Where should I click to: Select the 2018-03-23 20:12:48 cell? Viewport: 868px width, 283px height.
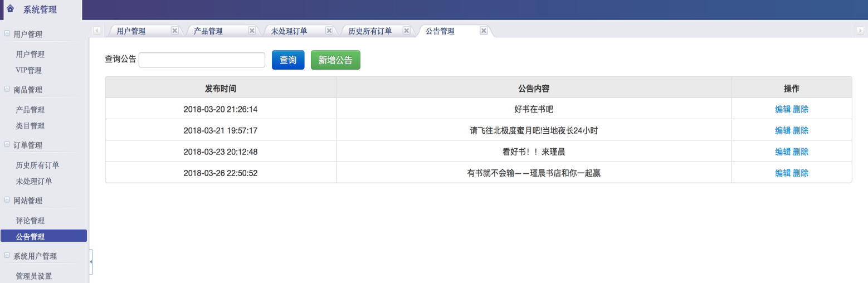point(221,152)
